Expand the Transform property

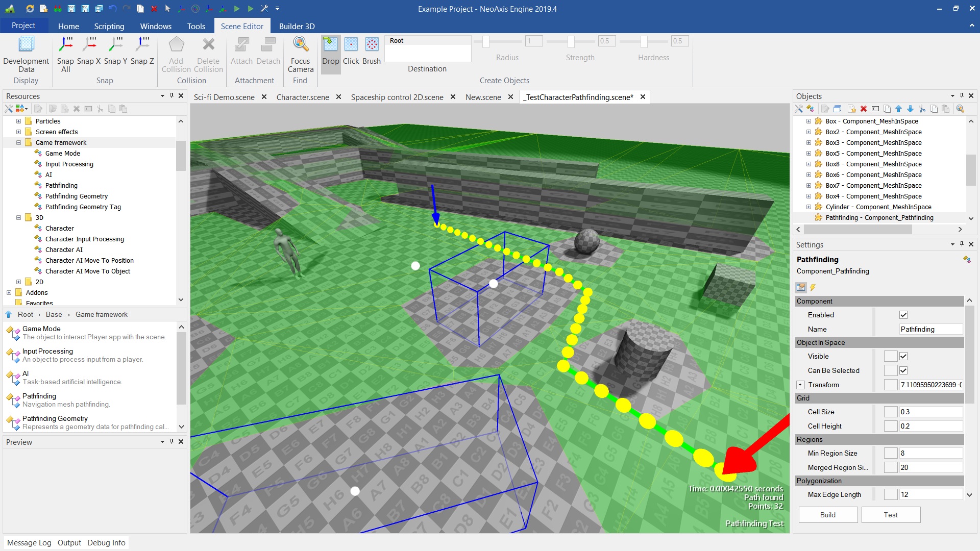(x=800, y=385)
